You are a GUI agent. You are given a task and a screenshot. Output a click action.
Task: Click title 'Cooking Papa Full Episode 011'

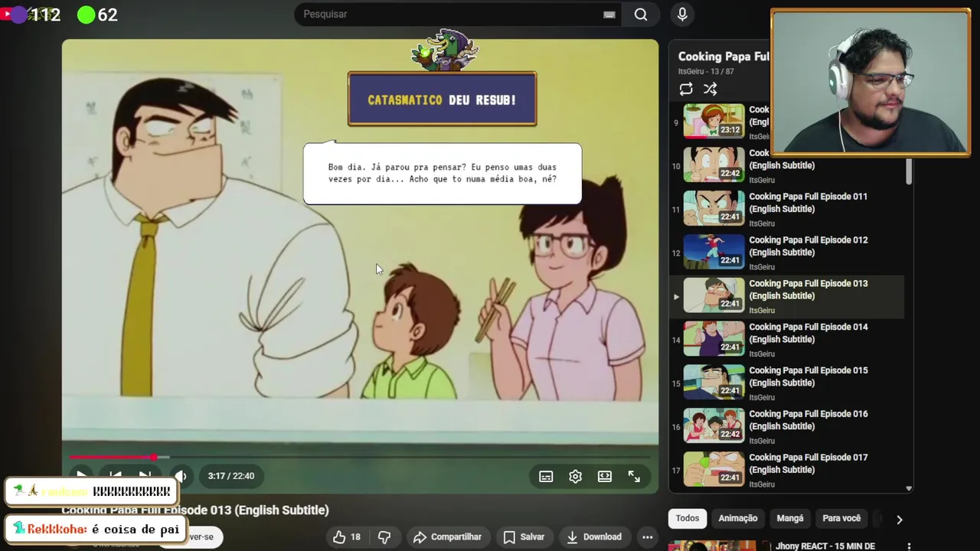(808, 202)
